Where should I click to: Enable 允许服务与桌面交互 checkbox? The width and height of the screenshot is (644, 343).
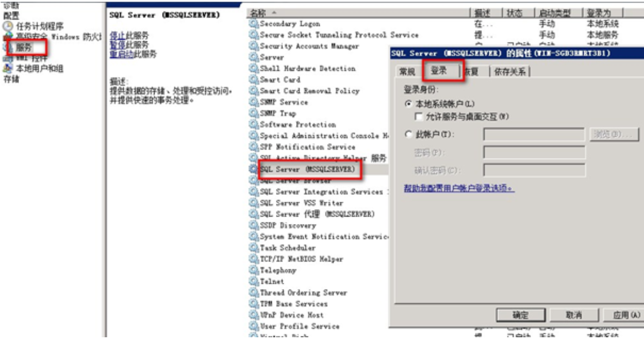click(419, 117)
